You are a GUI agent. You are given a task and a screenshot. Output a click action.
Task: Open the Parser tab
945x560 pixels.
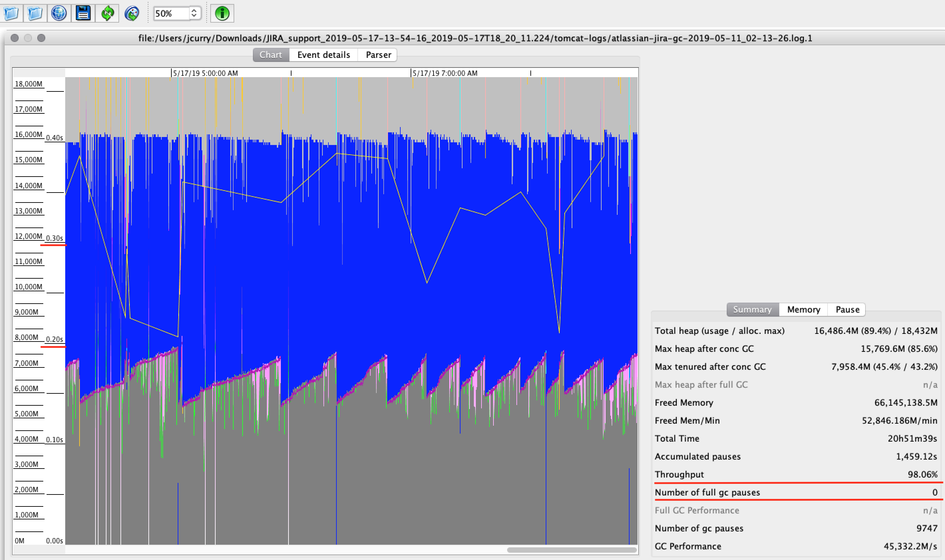pyautogui.click(x=378, y=55)
